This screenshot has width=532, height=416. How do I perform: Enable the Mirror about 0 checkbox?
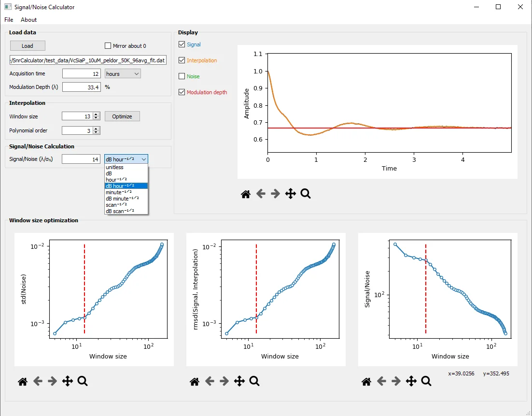click(108, 46)
